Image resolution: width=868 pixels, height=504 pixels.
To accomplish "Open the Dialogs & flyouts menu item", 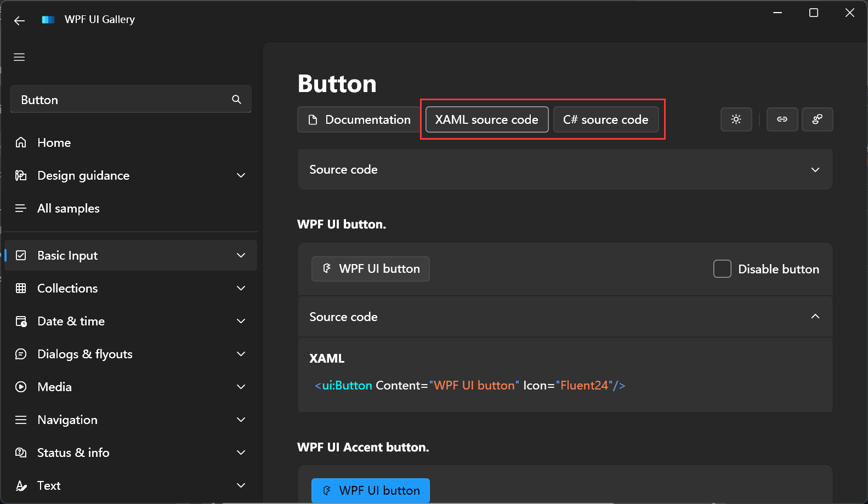I will point(84,354).
